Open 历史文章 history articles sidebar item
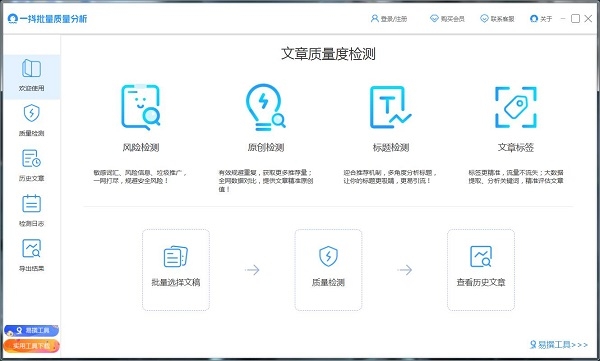 pos(31,165)
